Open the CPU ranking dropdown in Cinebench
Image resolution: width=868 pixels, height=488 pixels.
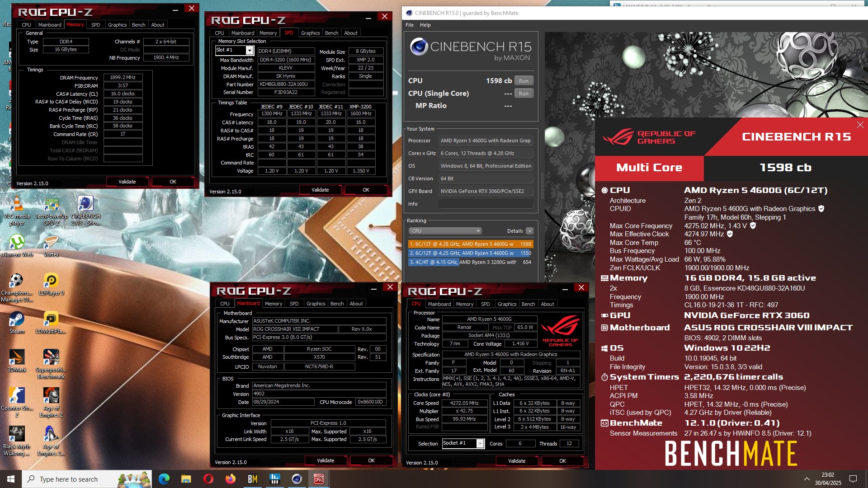pyautogui.click(x=445, y=231)
